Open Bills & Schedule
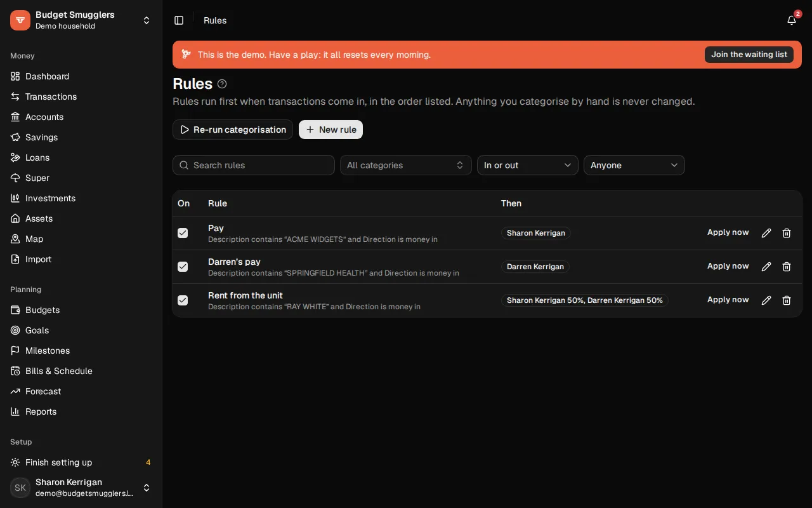This screenshot has width=812, height=508. coord(81,371)
